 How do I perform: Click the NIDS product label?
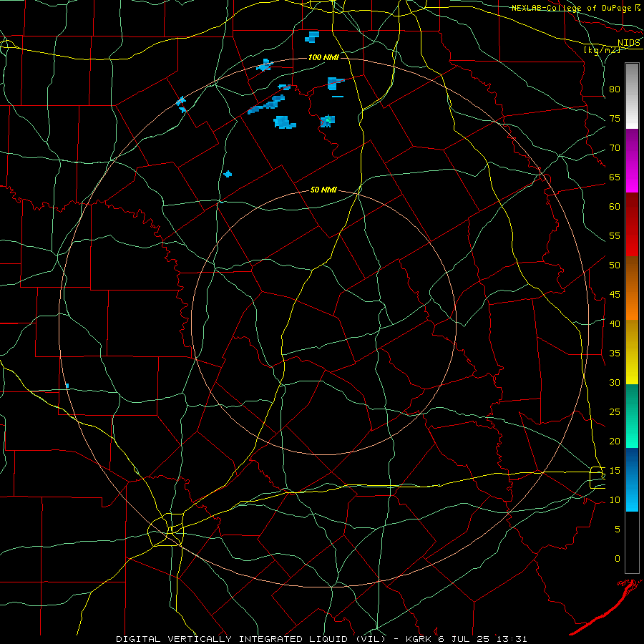(x=629, y=43)
